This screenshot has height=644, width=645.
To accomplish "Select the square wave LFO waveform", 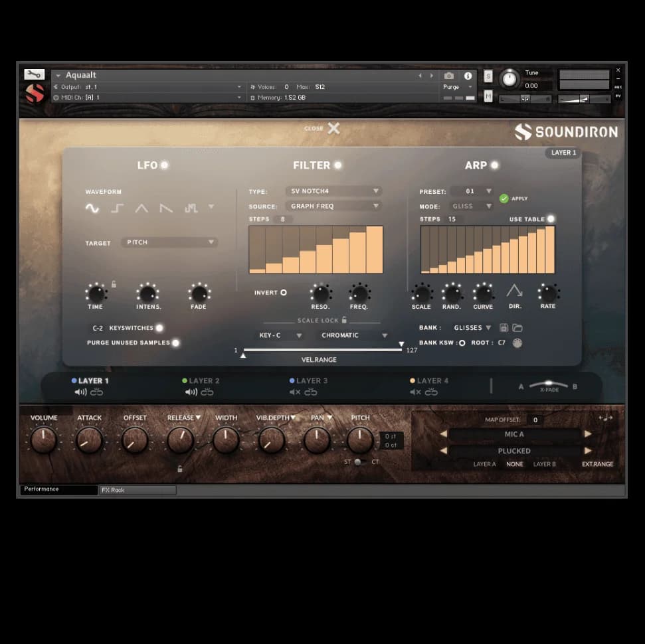I will [117, 208].
